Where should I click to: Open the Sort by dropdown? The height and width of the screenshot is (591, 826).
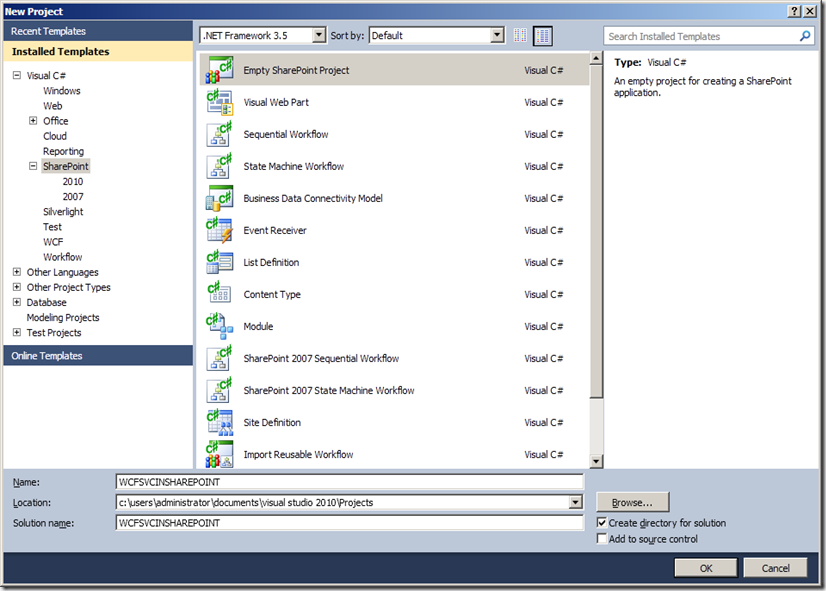[x=497, y=35]
